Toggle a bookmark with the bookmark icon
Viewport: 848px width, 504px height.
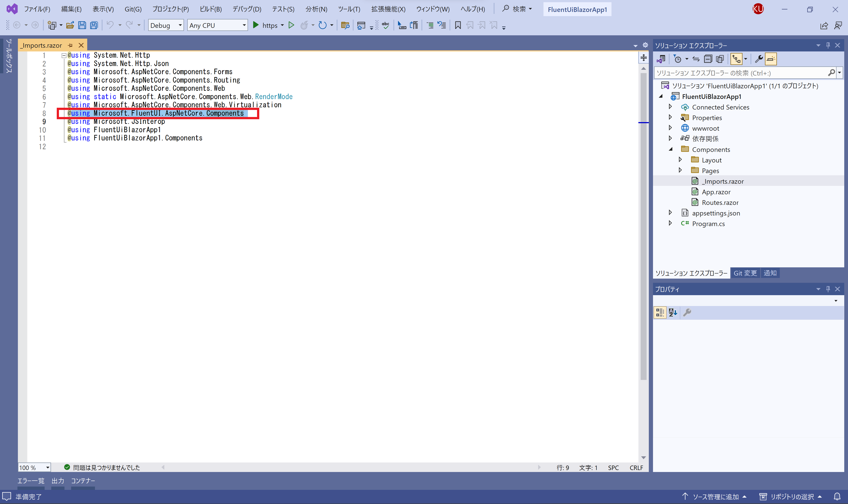[x=458, y=25]
